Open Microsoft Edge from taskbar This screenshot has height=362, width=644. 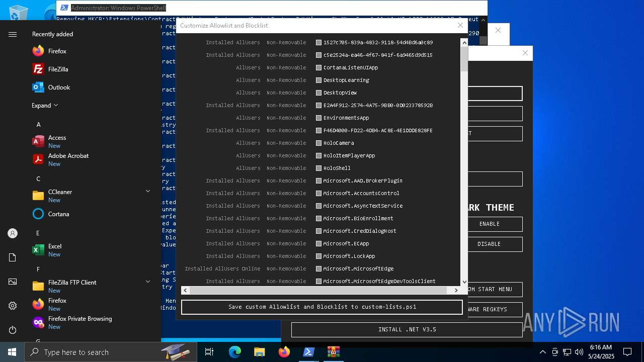pyautogui.click(x=235, y=352)
